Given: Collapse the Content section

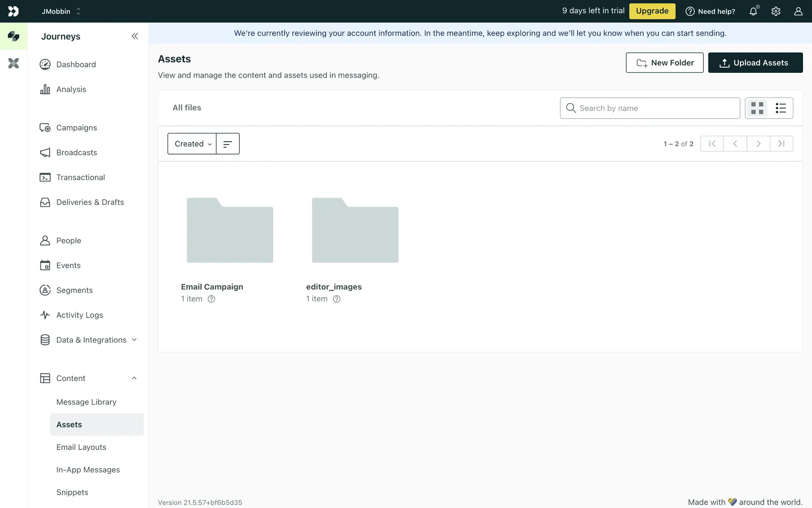Looking at the screenshot, I should [134, 378].
